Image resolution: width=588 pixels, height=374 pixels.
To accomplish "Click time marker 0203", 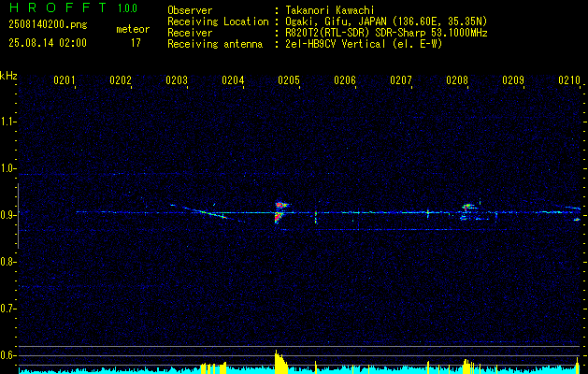I will coord(177,80).
